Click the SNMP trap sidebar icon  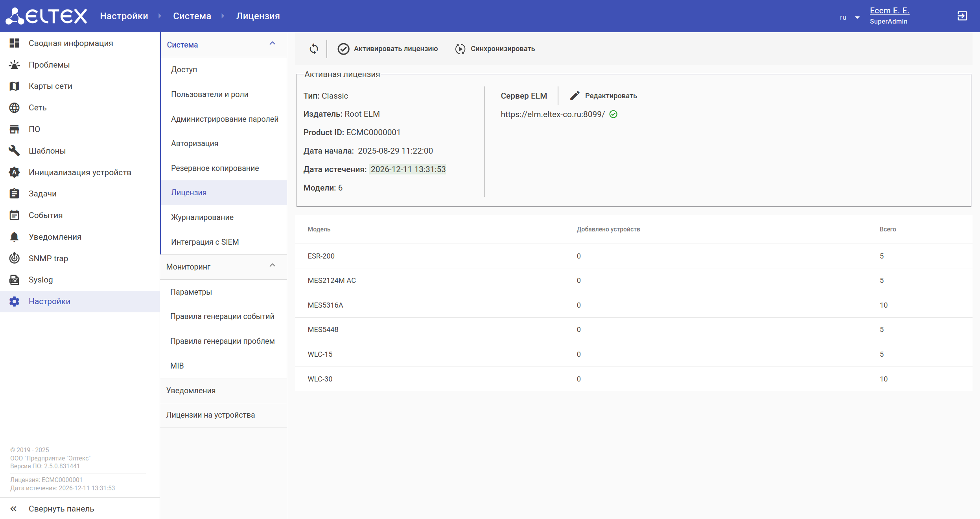coord(15,258)
